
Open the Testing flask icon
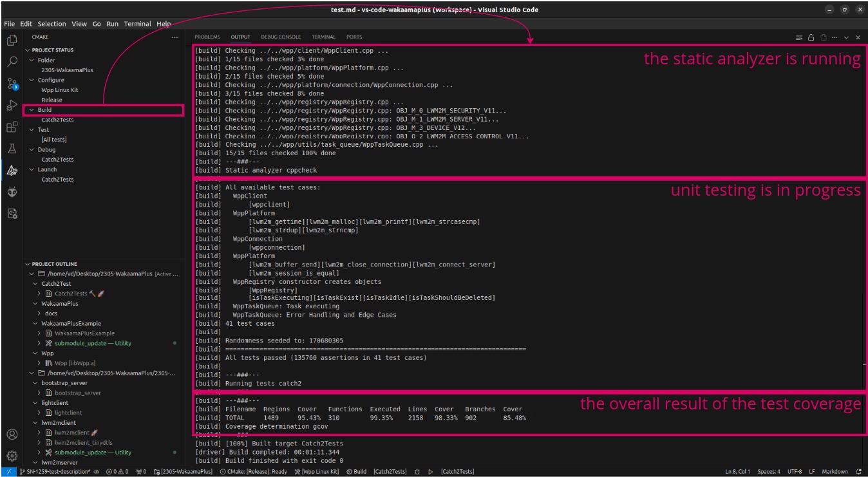pos(12,149)
